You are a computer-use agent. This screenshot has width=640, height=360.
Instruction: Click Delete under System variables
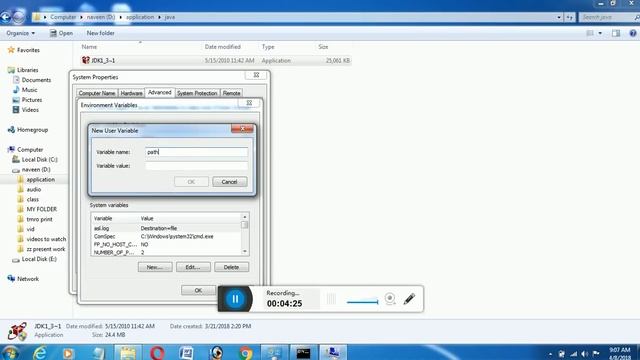click(231, 267)
